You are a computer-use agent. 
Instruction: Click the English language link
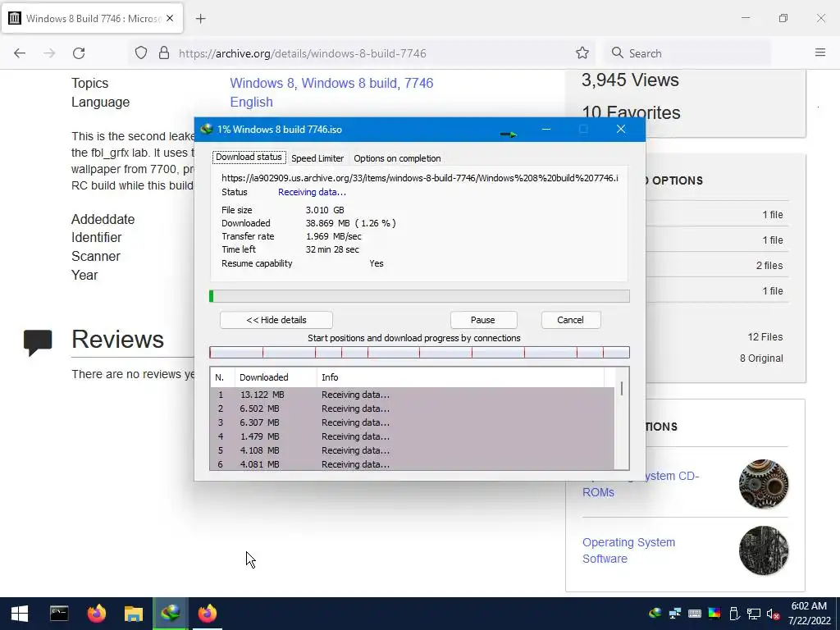pos(251,102)
